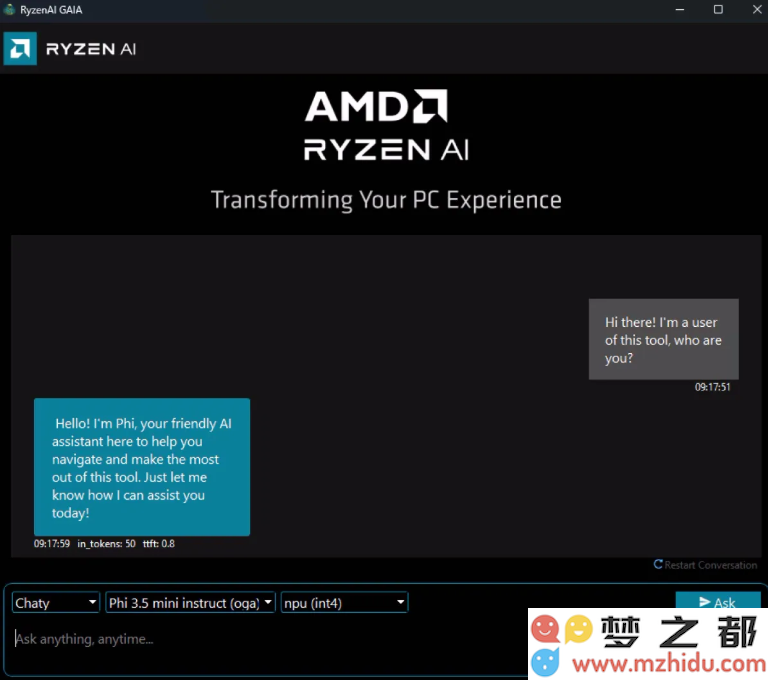Click the 09:17:59 timestamp
The image size is (768, 680).
coord(52,543)
